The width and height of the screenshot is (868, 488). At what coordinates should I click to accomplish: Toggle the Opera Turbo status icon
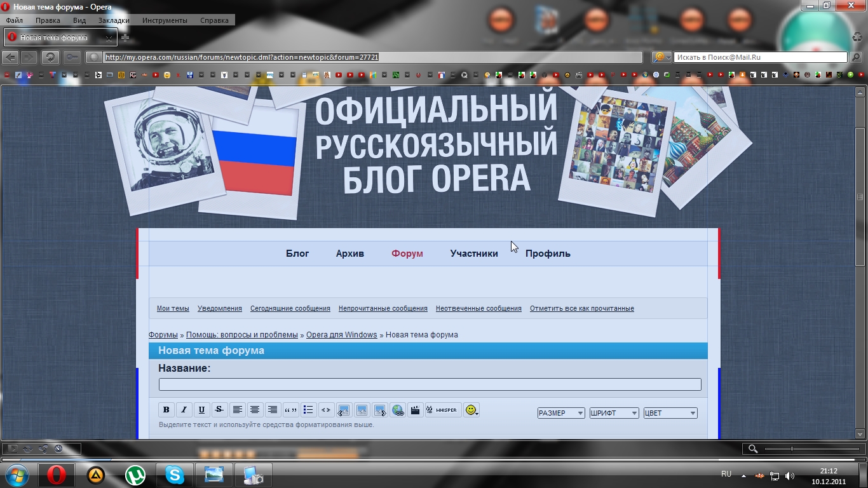click(x=58, y=449)
